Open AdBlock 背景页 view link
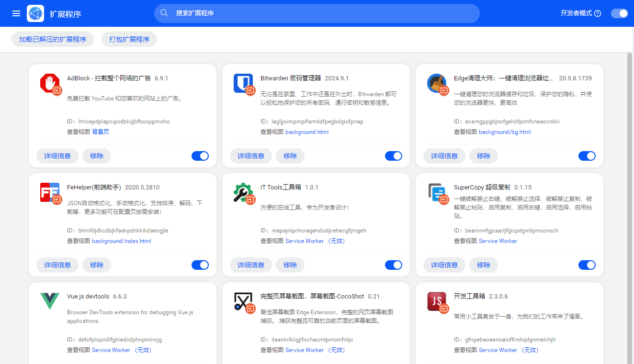Screen dimensions: 634x364 pos(101,132)
